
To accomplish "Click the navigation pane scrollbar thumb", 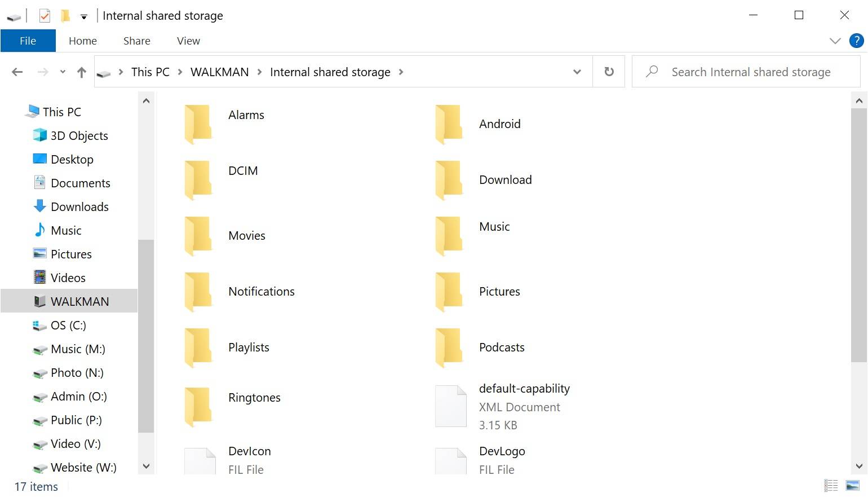I will pos(146,336).
